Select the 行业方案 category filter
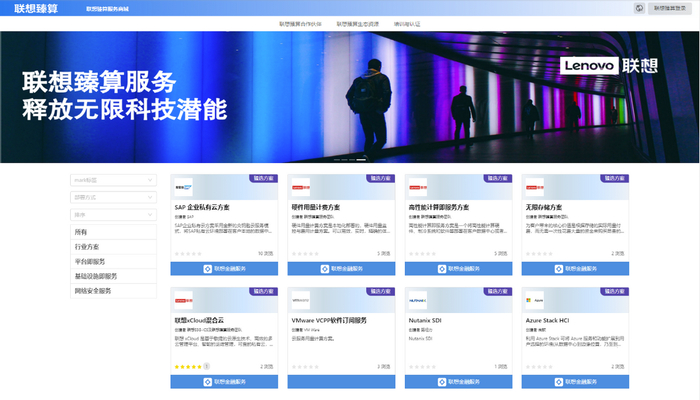This screenshot has width=700, height=400. point(113,247)
